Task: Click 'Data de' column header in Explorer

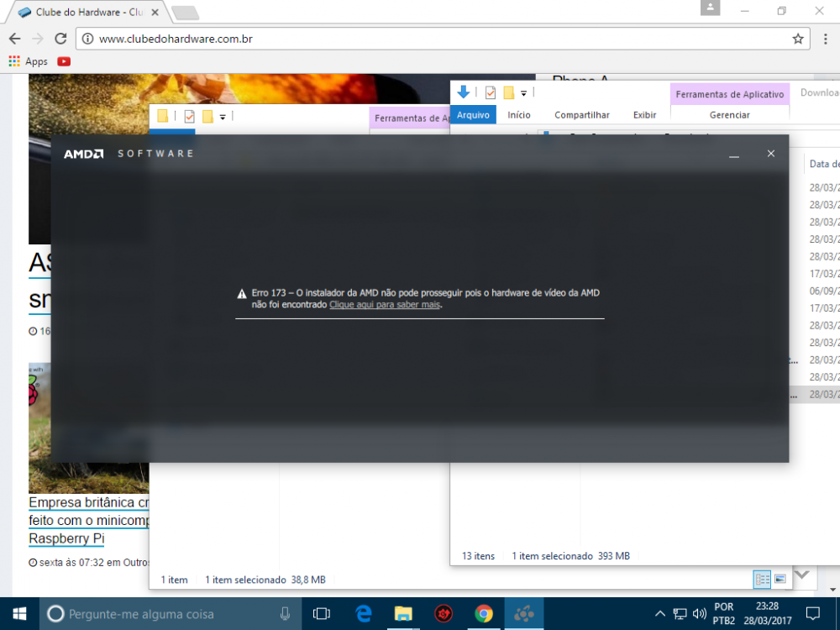Action: click(823, 164)
